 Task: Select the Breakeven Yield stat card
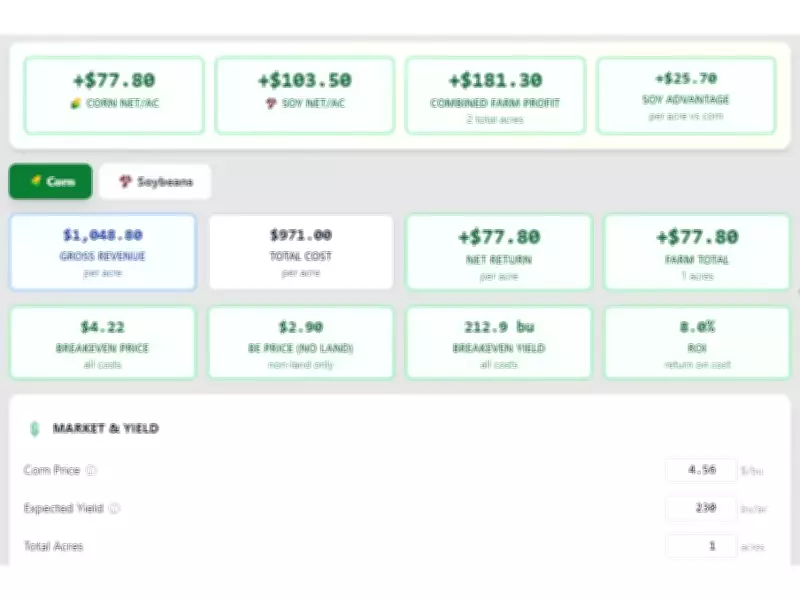click(498, 342)
